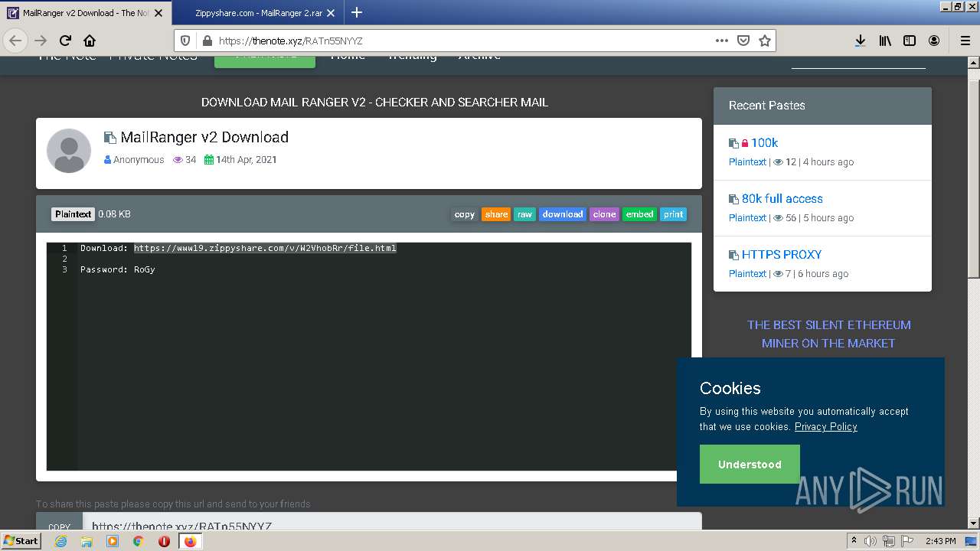
Task: Click Plaintext under 100k paste
Action: (x=747, y=161)
